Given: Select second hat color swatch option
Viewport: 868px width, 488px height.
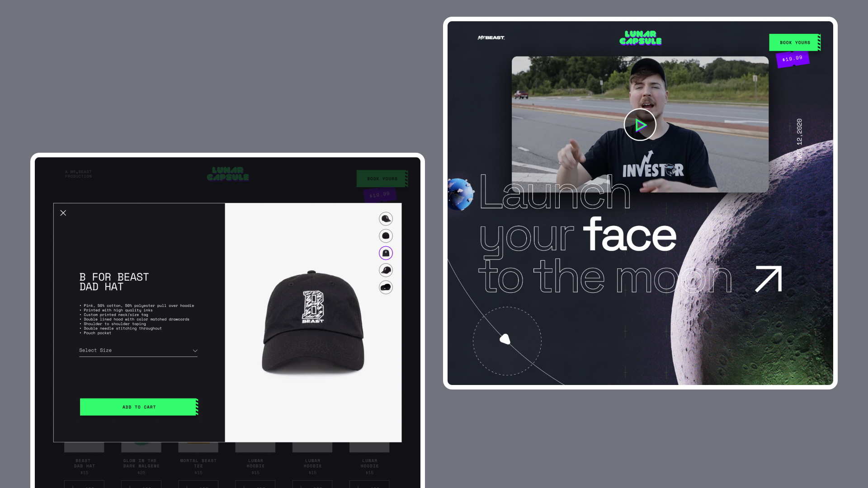Looking at the screenshot, I should (x=386, y=236).
